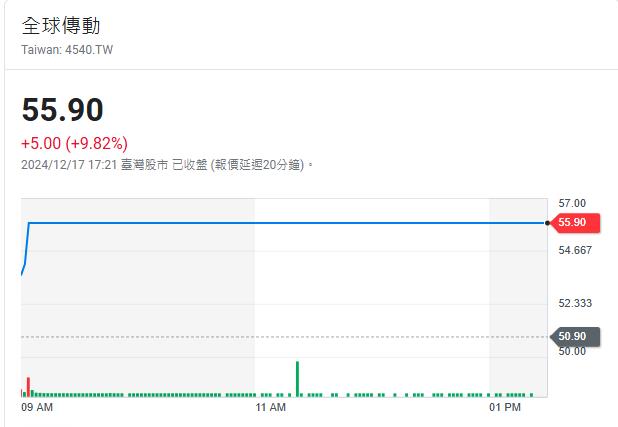Click the price change +5.00 (+9.82%)
Image resolution: width=618 pixels, height=427 pixels.
74,143
